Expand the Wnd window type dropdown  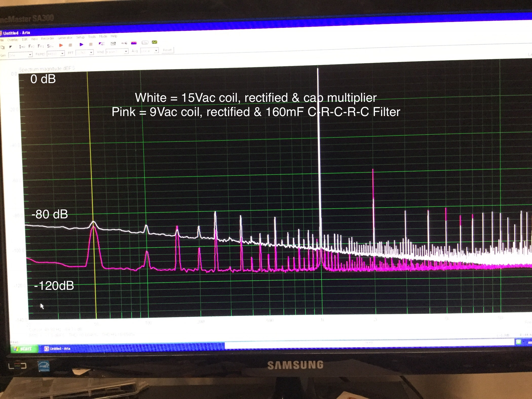[x=126, y=51]
